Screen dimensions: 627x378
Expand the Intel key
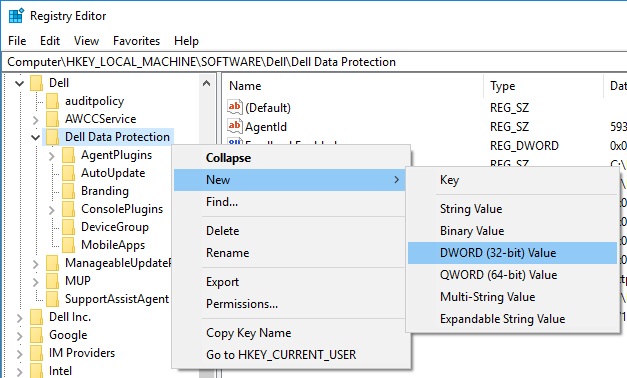[20, 372]
